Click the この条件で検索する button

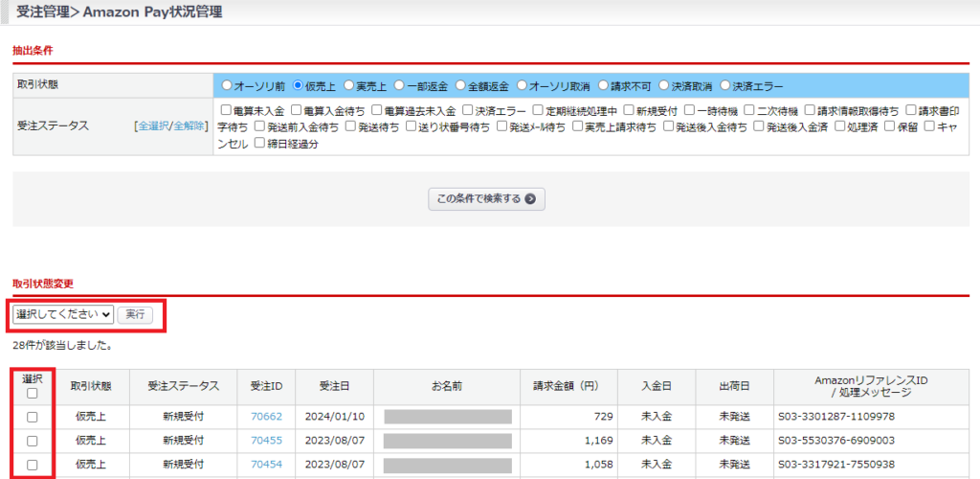pyautogui.click(x=486, y=199)
